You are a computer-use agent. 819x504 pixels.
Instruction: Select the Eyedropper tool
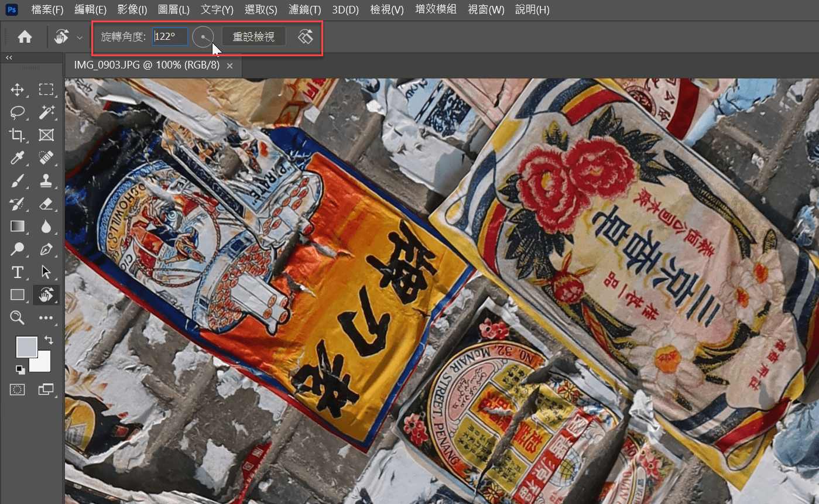17,158
